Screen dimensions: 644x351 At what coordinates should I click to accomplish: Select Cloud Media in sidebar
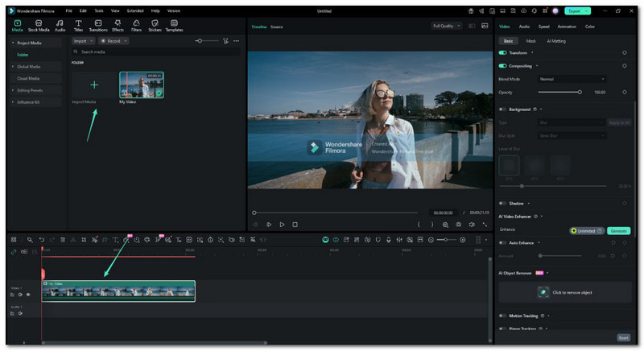click(x=28, y=78)
